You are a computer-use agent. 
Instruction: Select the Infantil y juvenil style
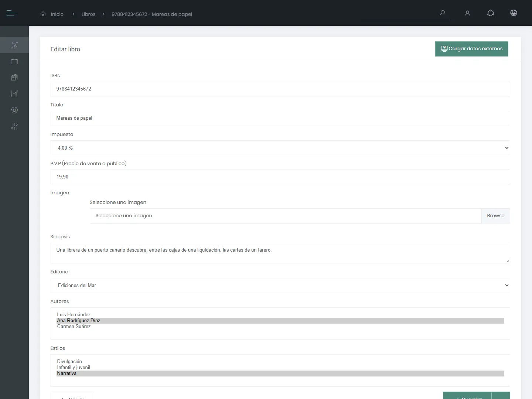click(x=280, y=368)
